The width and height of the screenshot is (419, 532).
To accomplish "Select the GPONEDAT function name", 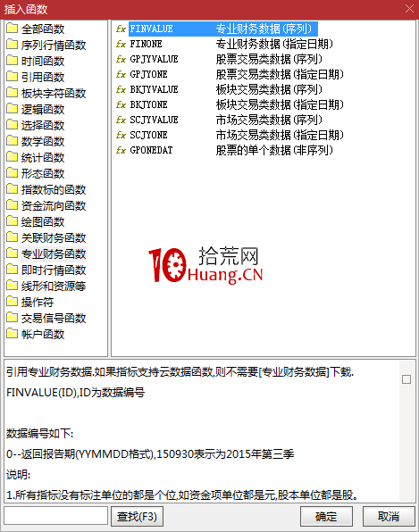I will pos(151,150).
